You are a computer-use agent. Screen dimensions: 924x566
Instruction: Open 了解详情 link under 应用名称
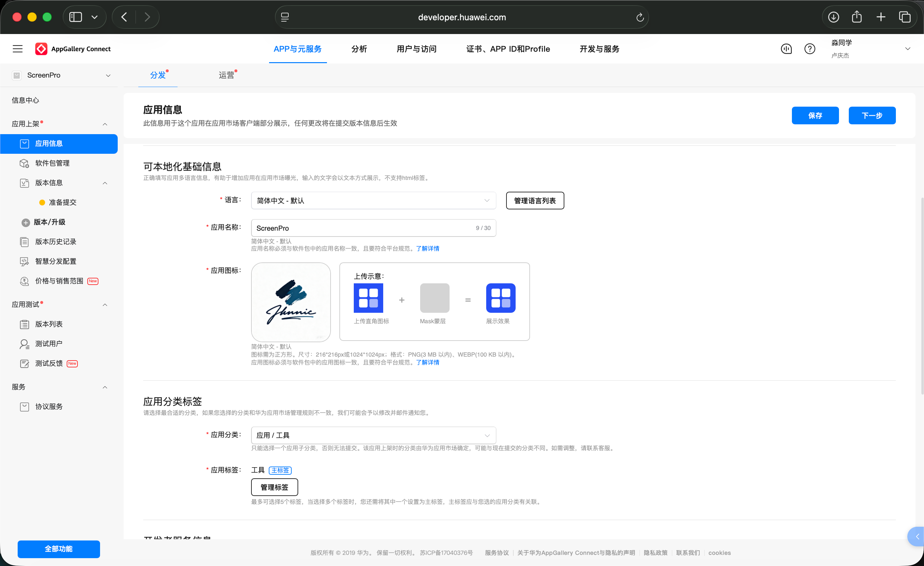click(427, 248)
